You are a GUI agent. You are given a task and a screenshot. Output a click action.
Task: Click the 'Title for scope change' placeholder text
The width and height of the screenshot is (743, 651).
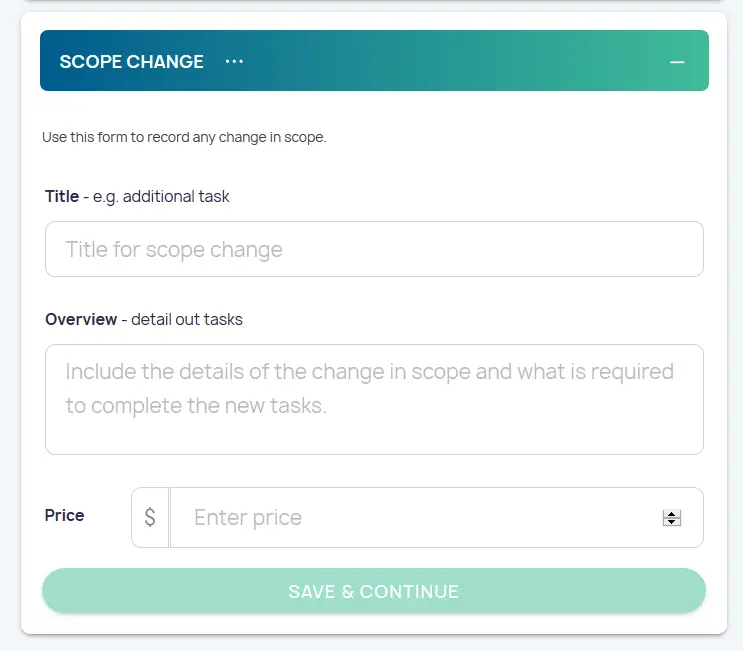(x=174, y=249)
